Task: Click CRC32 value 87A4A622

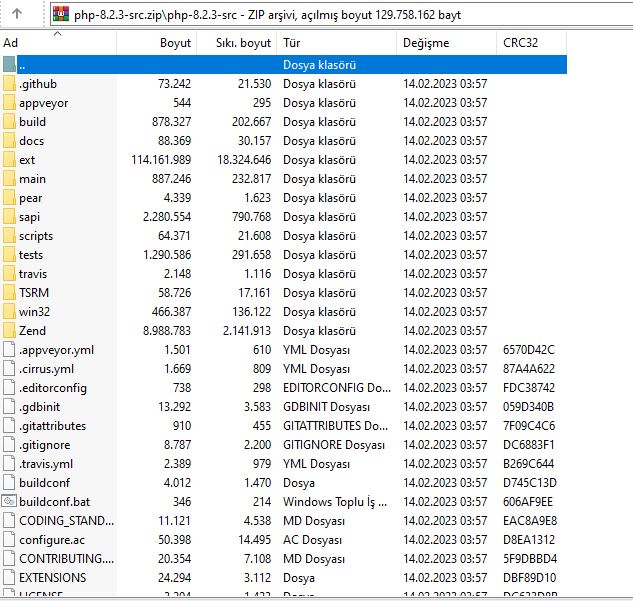Action: pos(529,369)
